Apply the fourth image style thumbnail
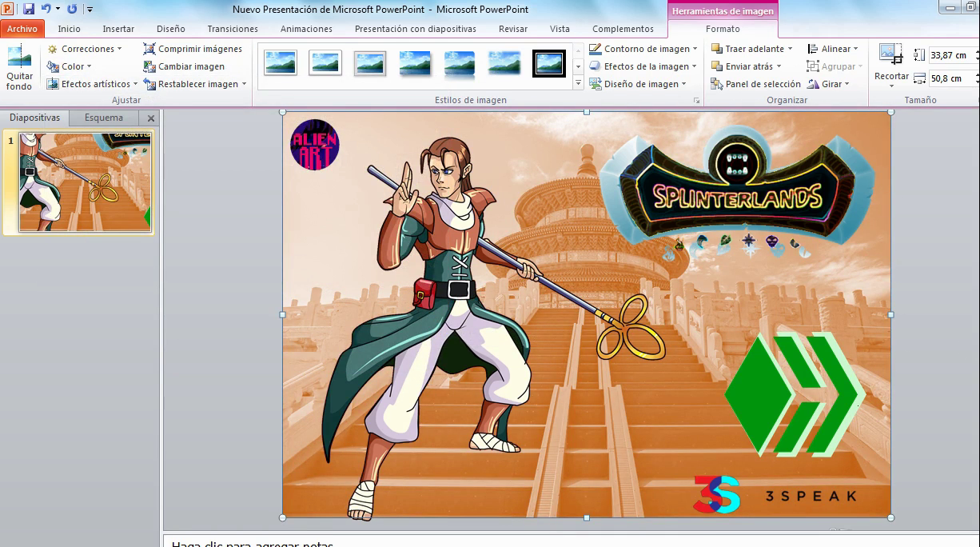The width and height of the screenshot is (980, 547). (415, 62)
